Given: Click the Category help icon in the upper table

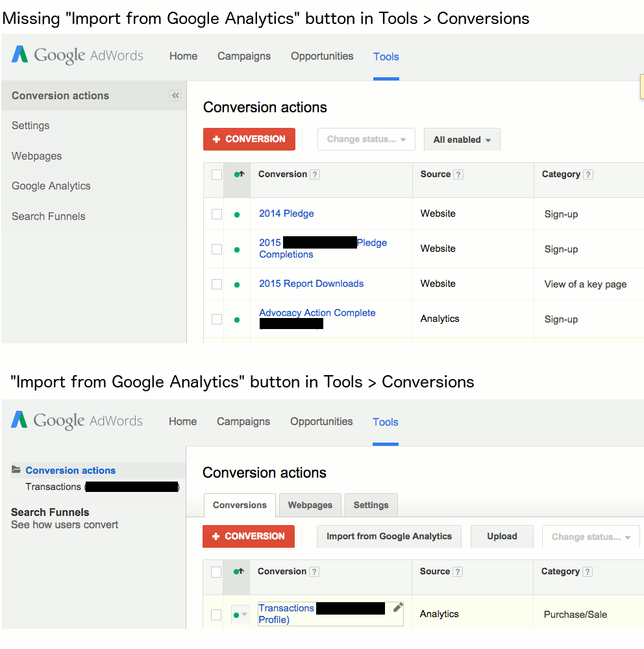Looking at the screenshot, I should [588, 175].
